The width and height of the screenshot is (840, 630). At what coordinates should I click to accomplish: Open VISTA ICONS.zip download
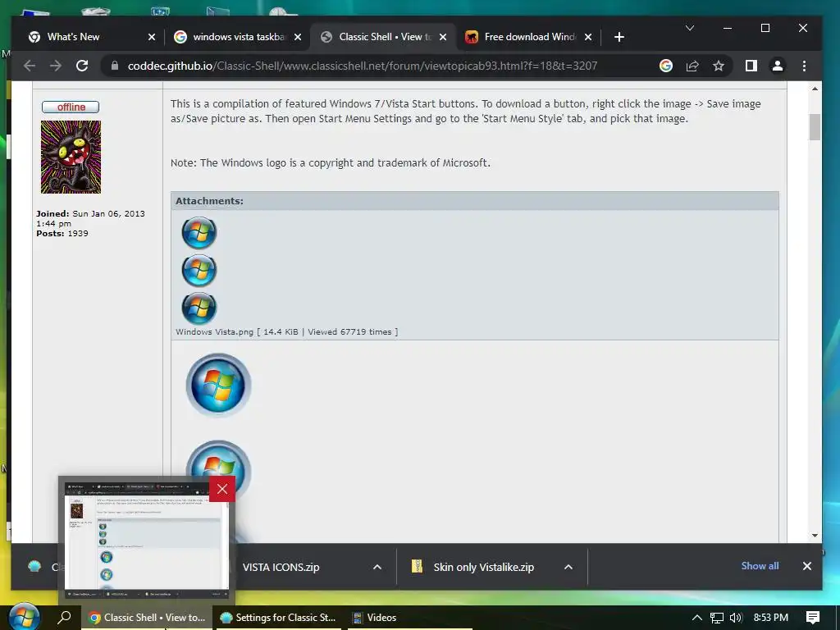[x=281, y=568]
